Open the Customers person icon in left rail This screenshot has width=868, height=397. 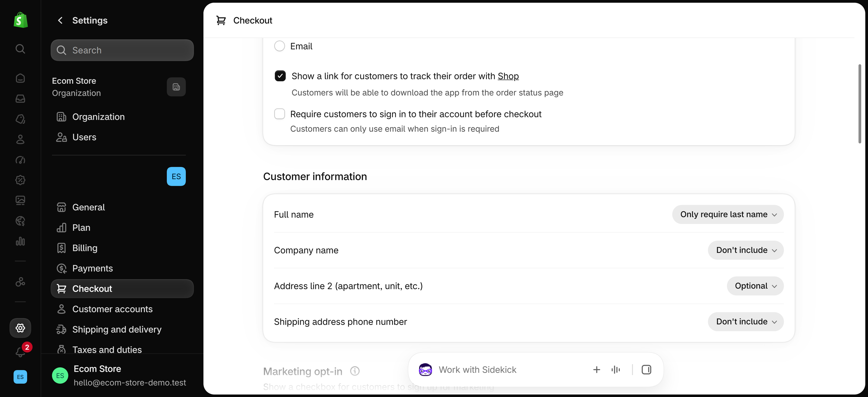coord(20,139)
